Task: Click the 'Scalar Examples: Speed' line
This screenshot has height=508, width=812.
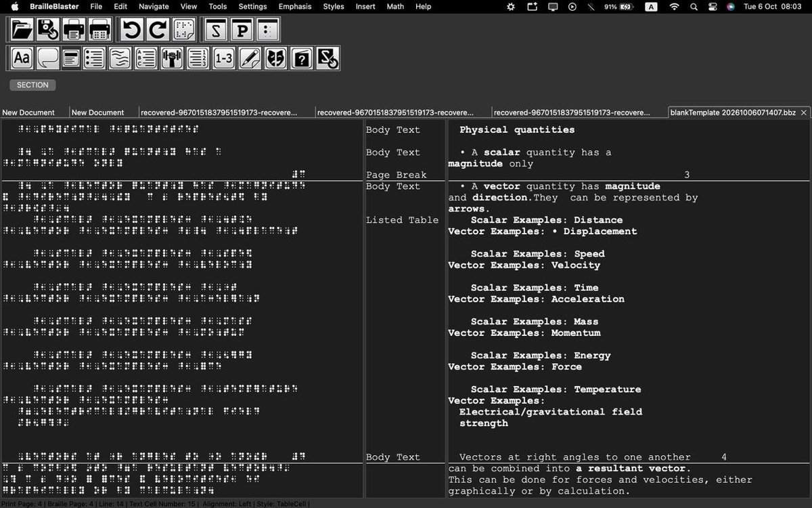Action: 538,254
